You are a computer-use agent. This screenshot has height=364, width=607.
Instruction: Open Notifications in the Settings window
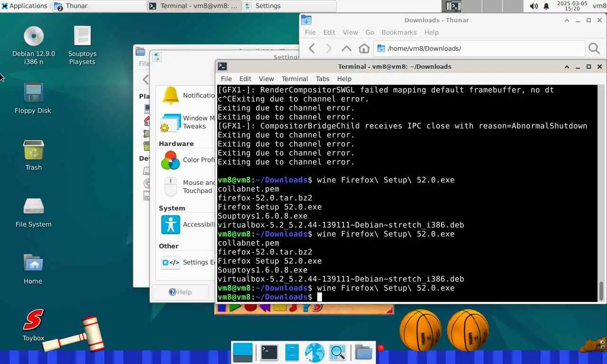click(x=188, y=95)
